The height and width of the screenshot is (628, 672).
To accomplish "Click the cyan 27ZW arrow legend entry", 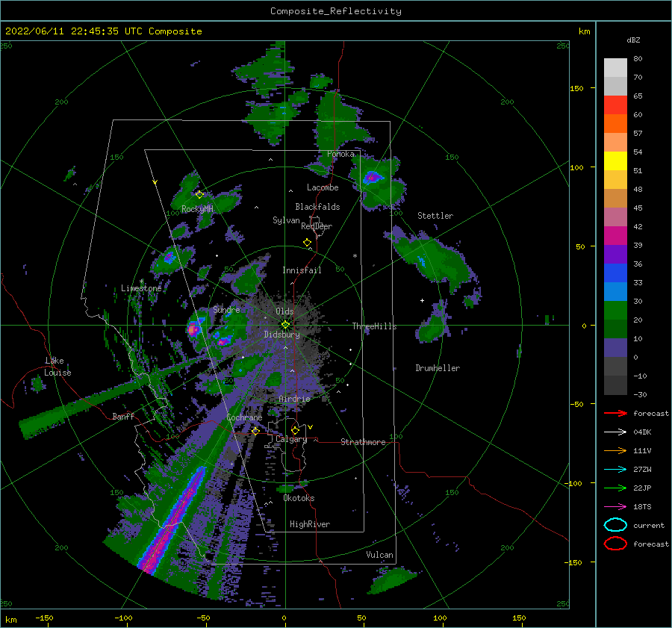I will (x=615, y=470).
